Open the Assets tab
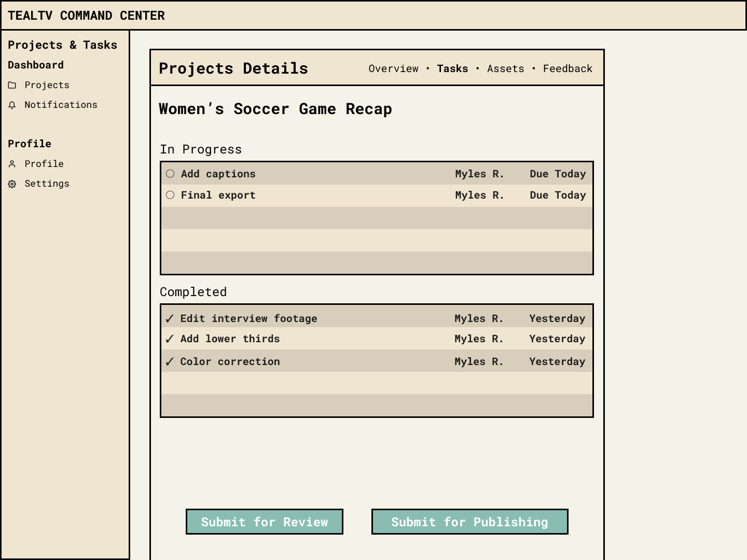Viewport: 747px width, 560px height. [x=505, y=68]
